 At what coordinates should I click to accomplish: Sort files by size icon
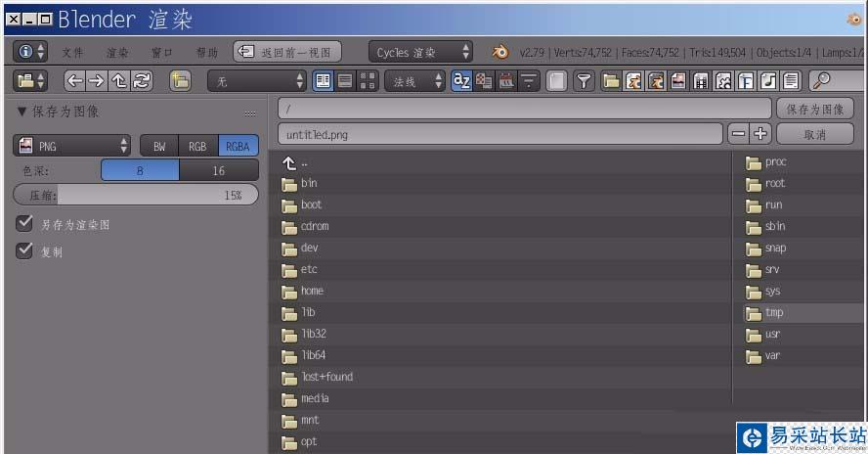click(x=529, y=81)
